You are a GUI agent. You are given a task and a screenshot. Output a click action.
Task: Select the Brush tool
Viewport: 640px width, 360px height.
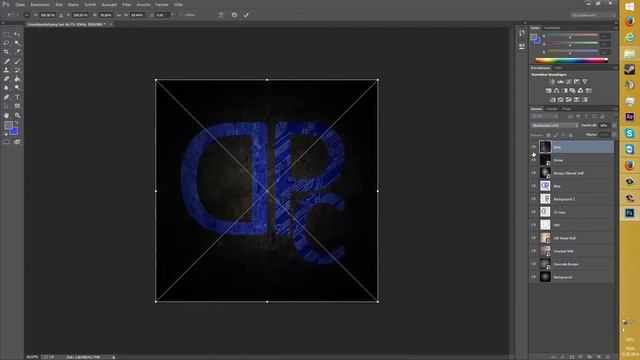pyautogui.click(x=17, y=61)
